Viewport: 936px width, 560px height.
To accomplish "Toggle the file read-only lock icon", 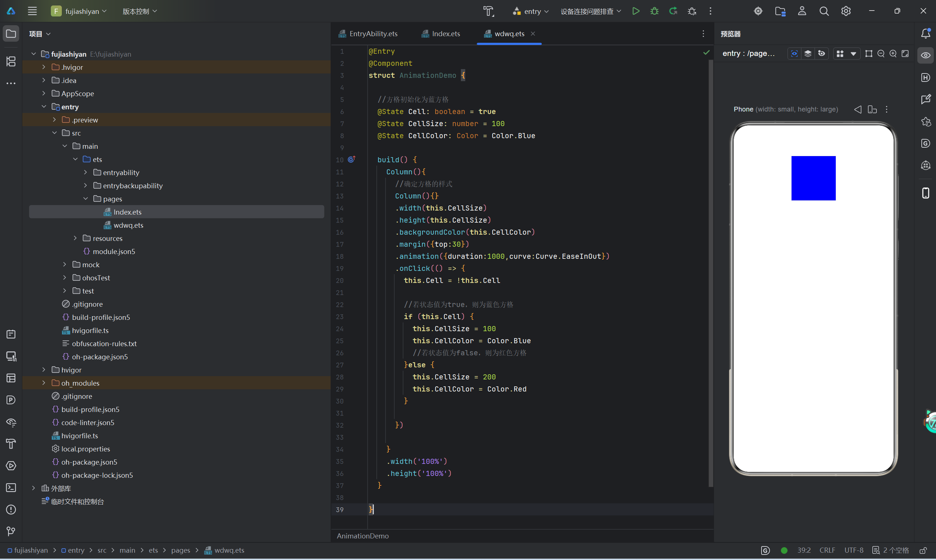I will [x=923, y=550].
